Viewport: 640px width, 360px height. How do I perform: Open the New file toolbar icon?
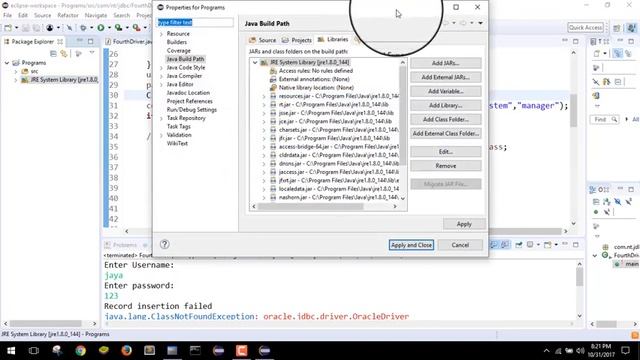pyautogui.click(x=8, y=28)
